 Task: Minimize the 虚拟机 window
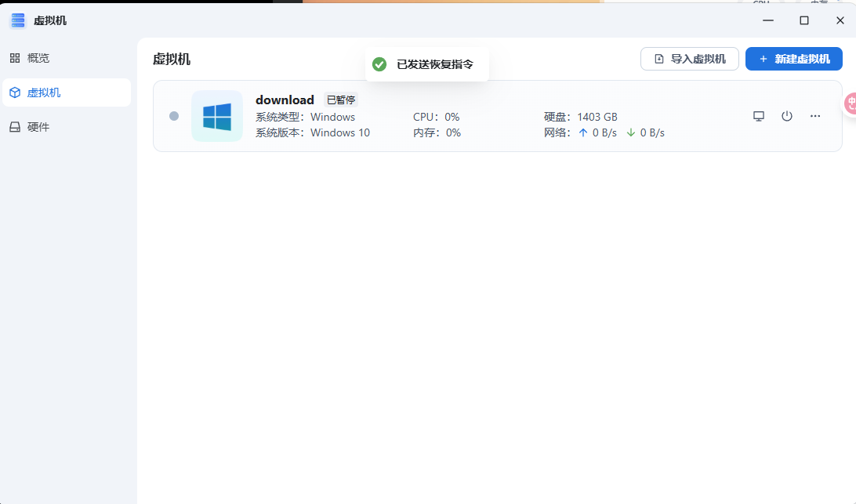point(768,20)
